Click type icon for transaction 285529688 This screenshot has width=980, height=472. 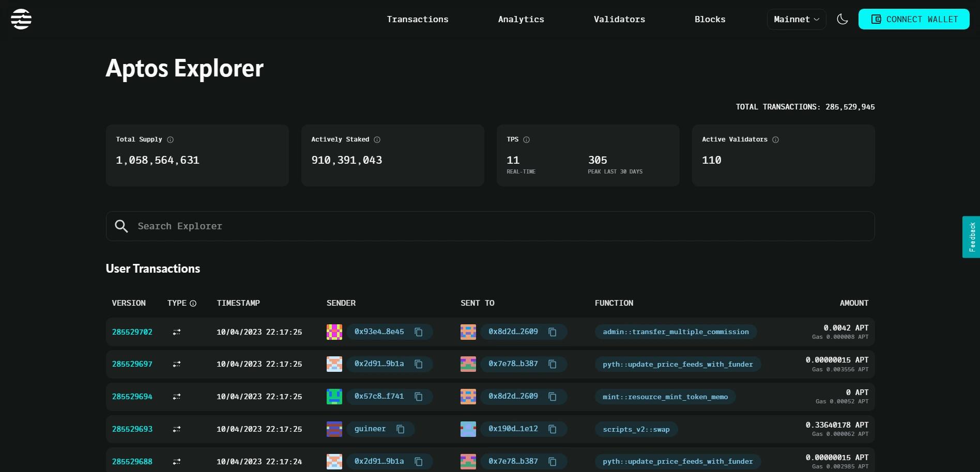point(177,462)
